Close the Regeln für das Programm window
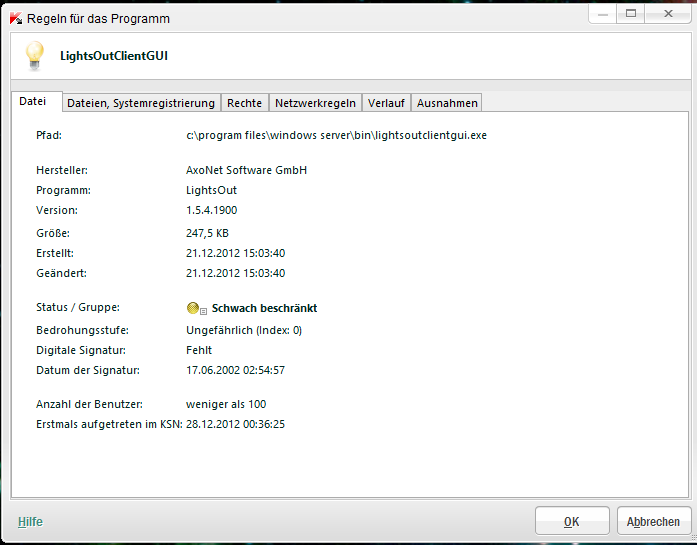The width and height of the screenshot is (697, 545). 668,14
